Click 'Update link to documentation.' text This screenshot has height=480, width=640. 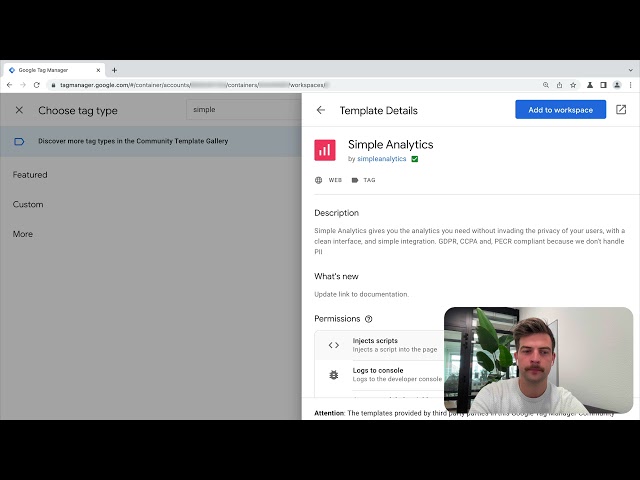click(x=362, y=294)
